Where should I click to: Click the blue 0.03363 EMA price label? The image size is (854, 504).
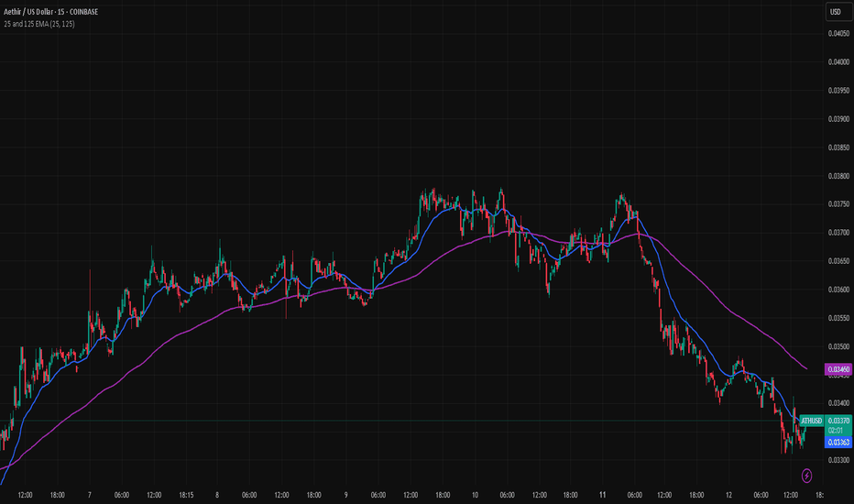tap(838, 442)
